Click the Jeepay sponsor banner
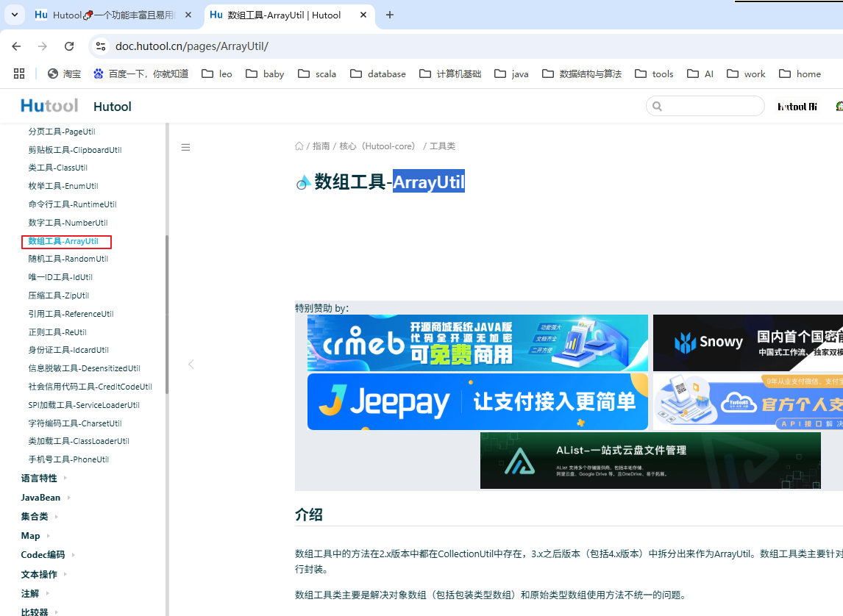This screenshot has width=843, height=616. tap(477, 401)
